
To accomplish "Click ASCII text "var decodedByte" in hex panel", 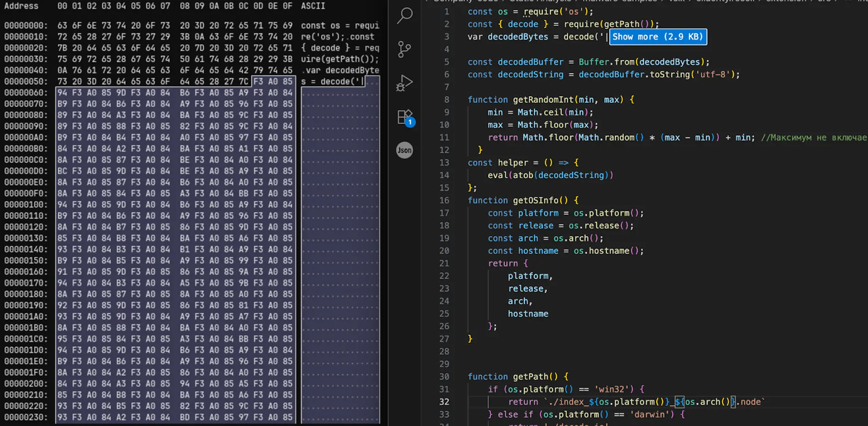I will point(340,70).
